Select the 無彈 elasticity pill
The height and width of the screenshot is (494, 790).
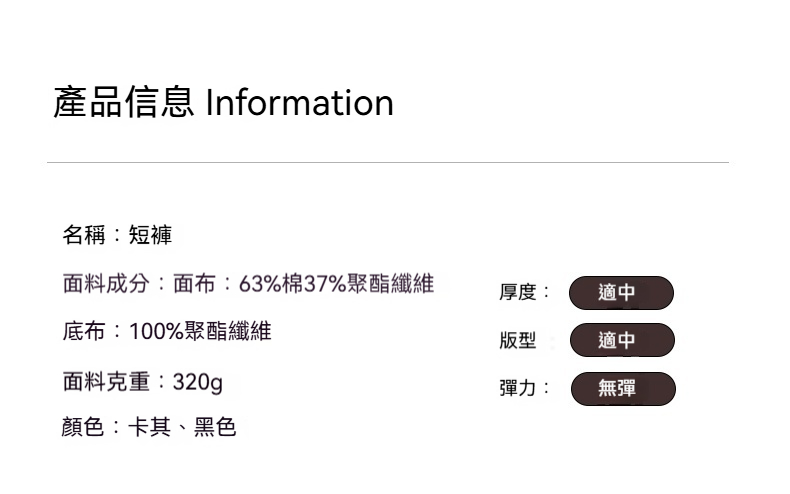click(622, 388)
